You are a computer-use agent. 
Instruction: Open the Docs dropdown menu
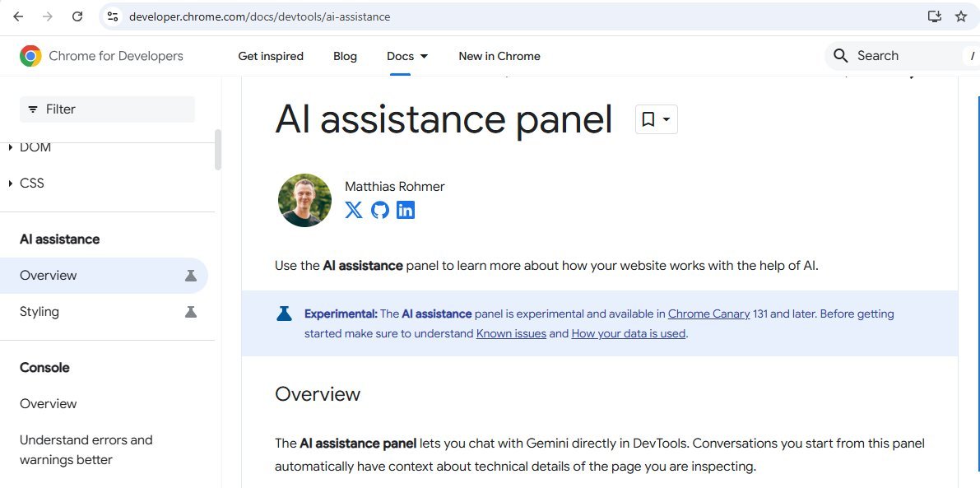407,56
